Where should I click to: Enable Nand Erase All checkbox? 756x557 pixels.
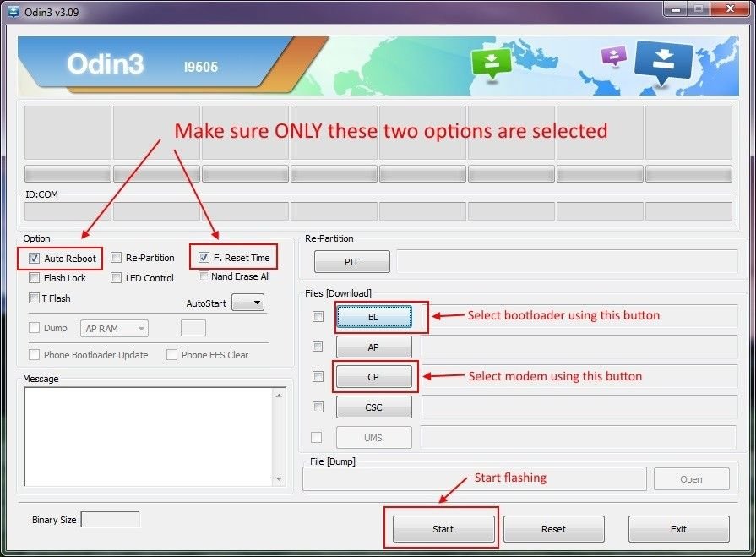204,276
